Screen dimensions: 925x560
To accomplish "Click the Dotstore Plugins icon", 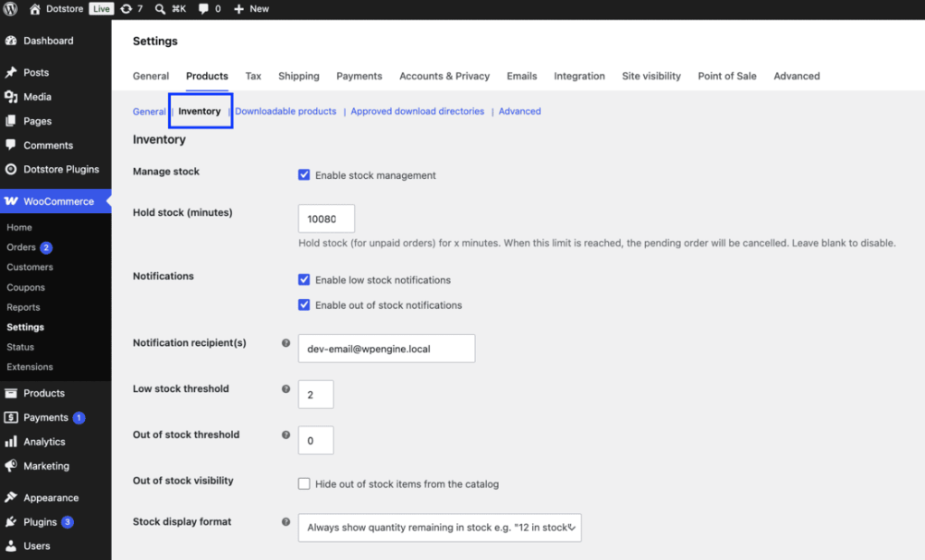I will click(x=11, y=170).
